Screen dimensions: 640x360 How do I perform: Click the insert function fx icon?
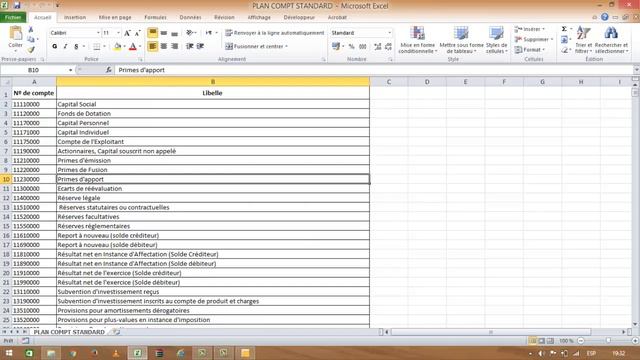pyautogui.click(x=109, y=70)
